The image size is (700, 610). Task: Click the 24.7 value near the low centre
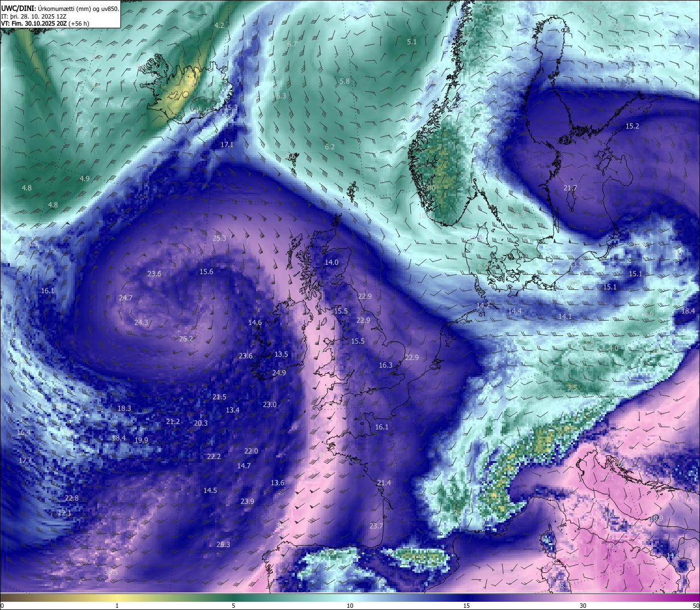click(x=126, y=298)
